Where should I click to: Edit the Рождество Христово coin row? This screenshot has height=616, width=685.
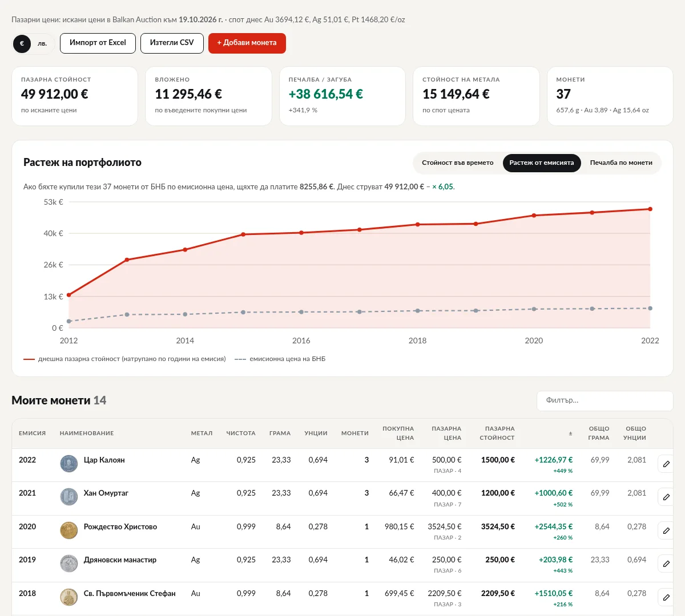tap(666, 531)
